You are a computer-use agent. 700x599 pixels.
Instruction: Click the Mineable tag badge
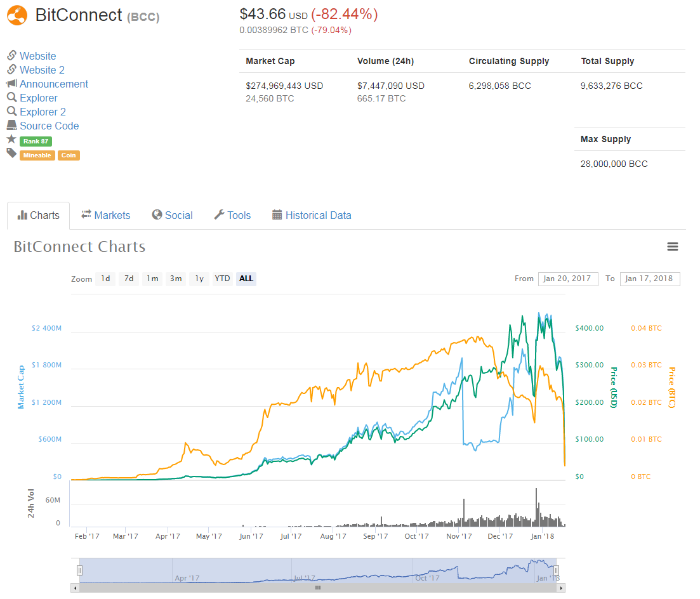click(37, 155)
